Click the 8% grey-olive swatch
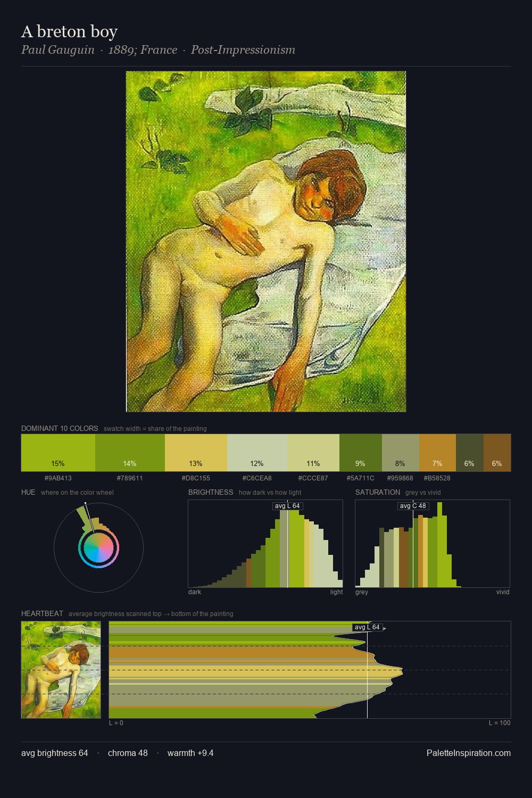Image resolution: width=532 pixels, height=798 pixels. [x=401, y=453]
